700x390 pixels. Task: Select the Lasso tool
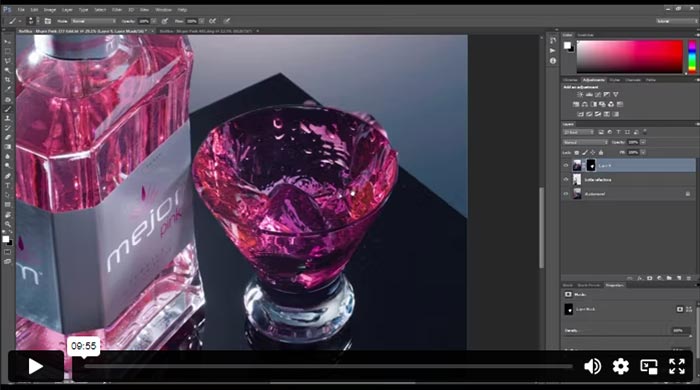(x=8, y=61)
